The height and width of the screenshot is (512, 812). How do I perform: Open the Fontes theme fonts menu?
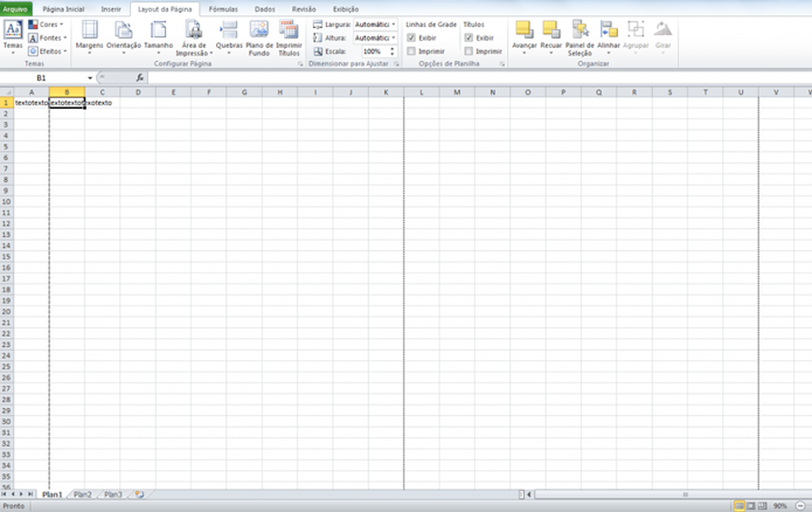pyautogui.click(x=47, y=38)
